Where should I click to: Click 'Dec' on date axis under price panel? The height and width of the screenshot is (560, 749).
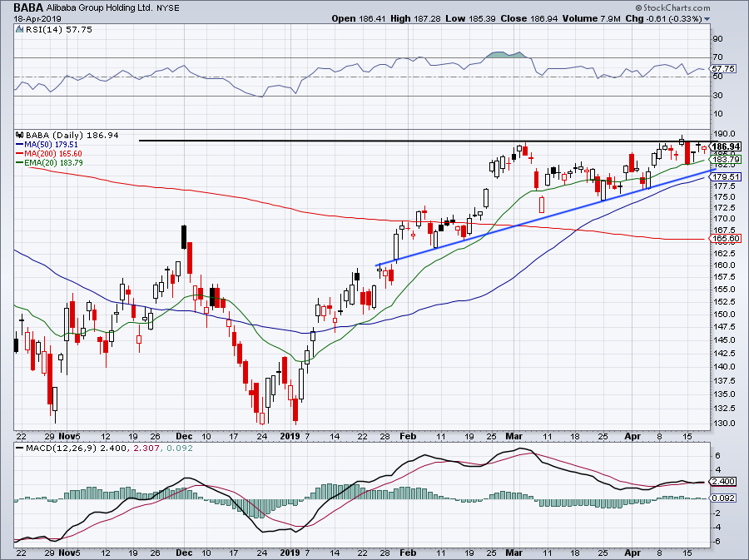[184, 436]
